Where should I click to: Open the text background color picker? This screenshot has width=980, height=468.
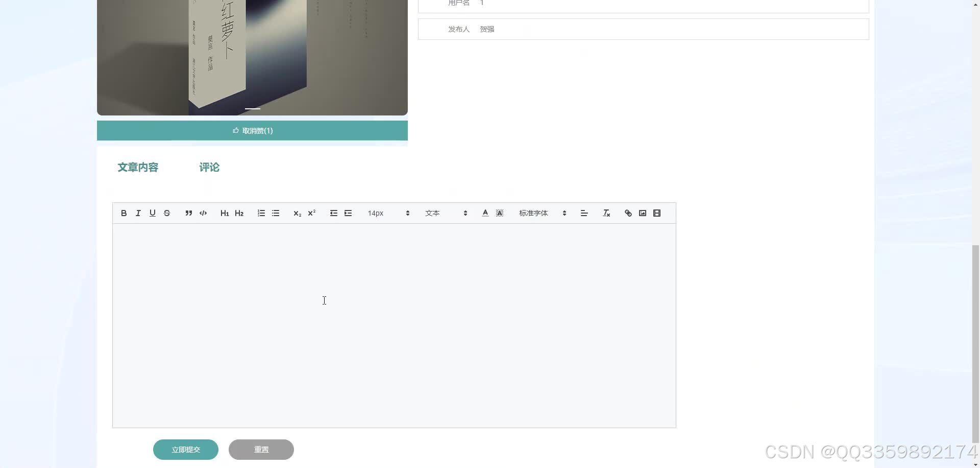[499, 213]
